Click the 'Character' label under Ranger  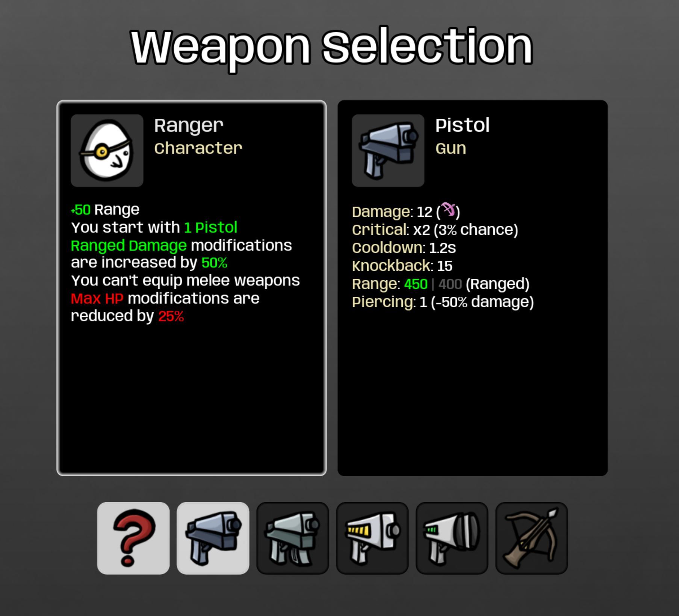198,148
